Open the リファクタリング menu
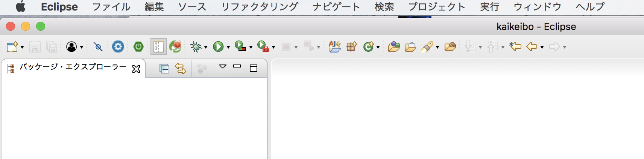 260,7
